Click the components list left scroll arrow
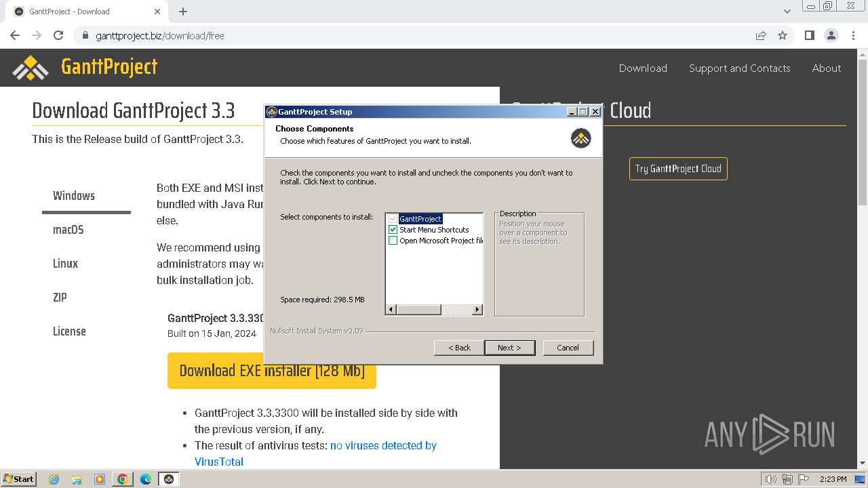Viewport: 868px width, 488px height. pyautogui.click(x=391, y=310)
